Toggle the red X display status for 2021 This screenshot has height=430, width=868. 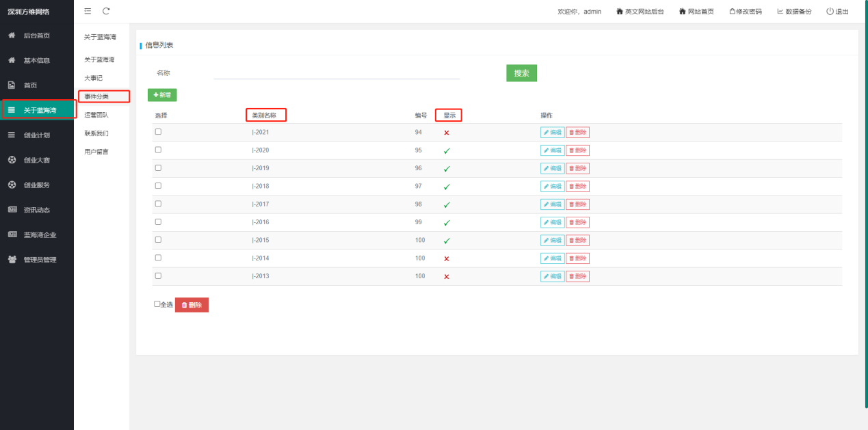(x=447, y=133)
